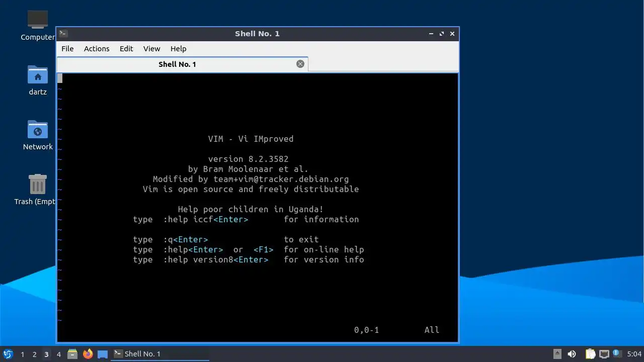Click 'to exit' text
Viewport: 644px width, 362px height.
pos(301,239)
